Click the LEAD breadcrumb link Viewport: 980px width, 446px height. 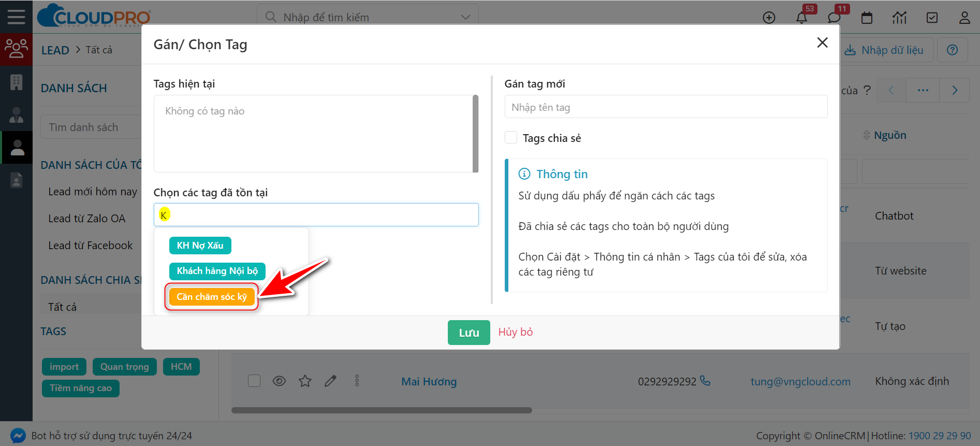55,50
